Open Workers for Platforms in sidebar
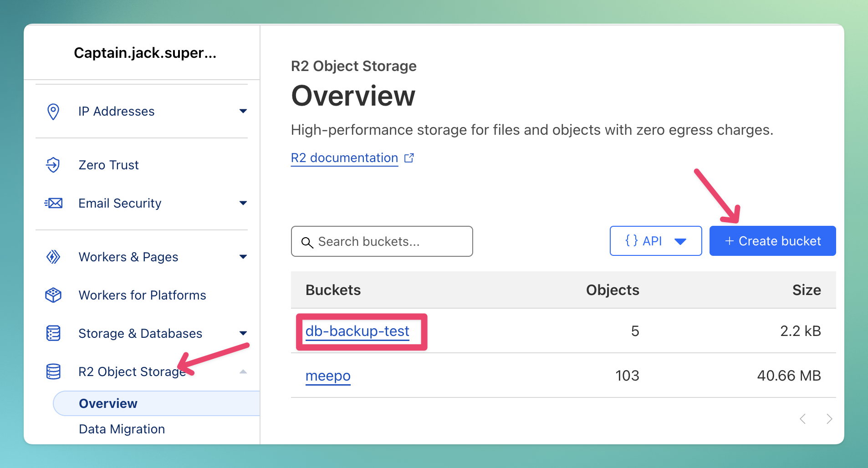This screenshot has height=468, width=868. (x=142, y=295)
